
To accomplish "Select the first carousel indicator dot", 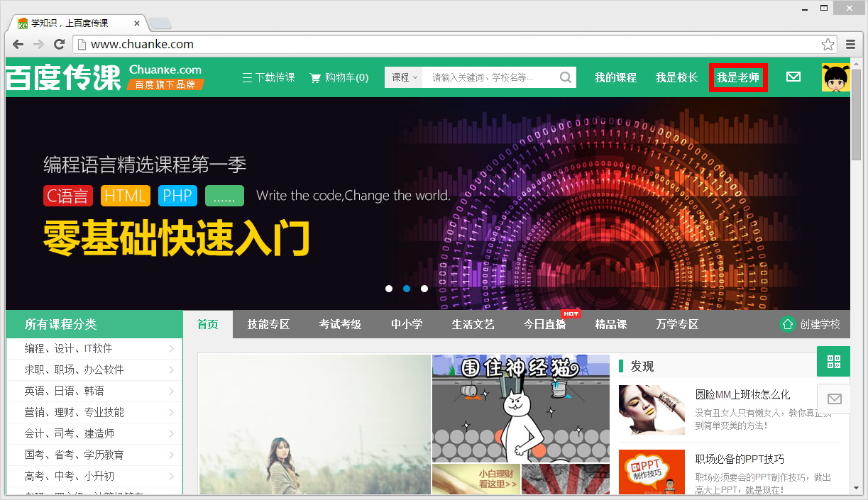I will (388, 289).
